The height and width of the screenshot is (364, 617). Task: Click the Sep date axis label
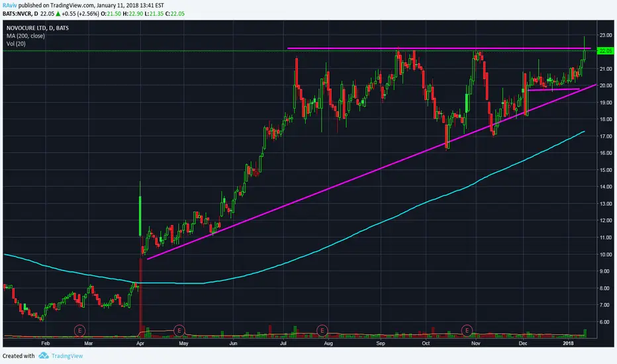[x=381, y=343]
